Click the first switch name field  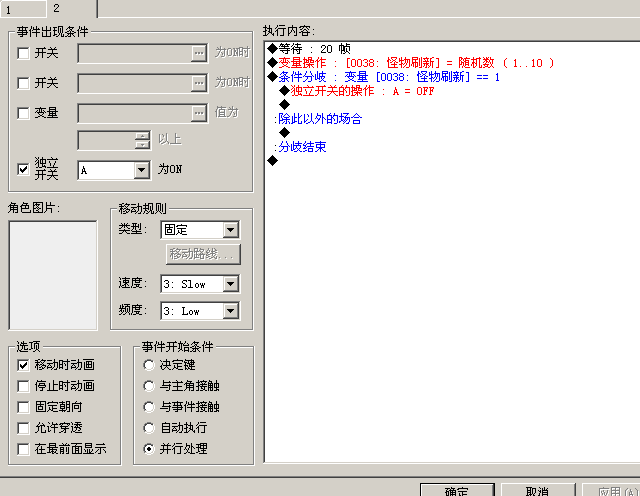tap(135, 53)
